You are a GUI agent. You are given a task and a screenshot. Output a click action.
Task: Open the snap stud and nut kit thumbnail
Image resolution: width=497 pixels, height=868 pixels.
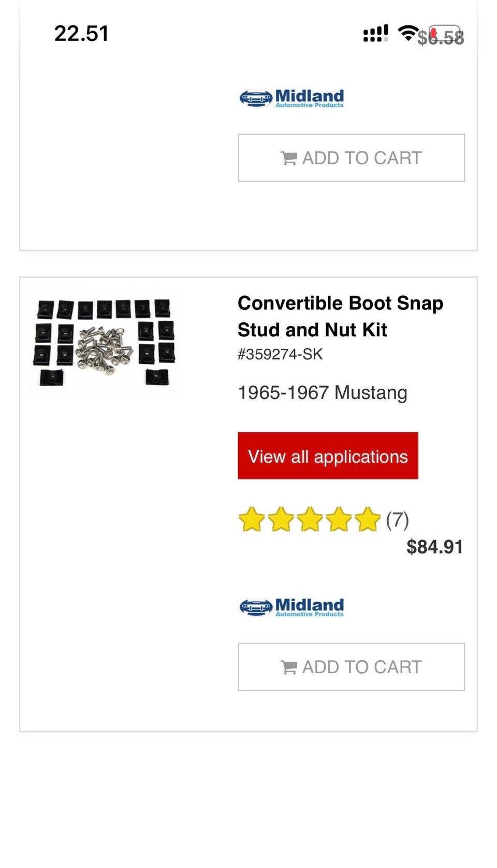pyautogui.click(x=106, y=343)
